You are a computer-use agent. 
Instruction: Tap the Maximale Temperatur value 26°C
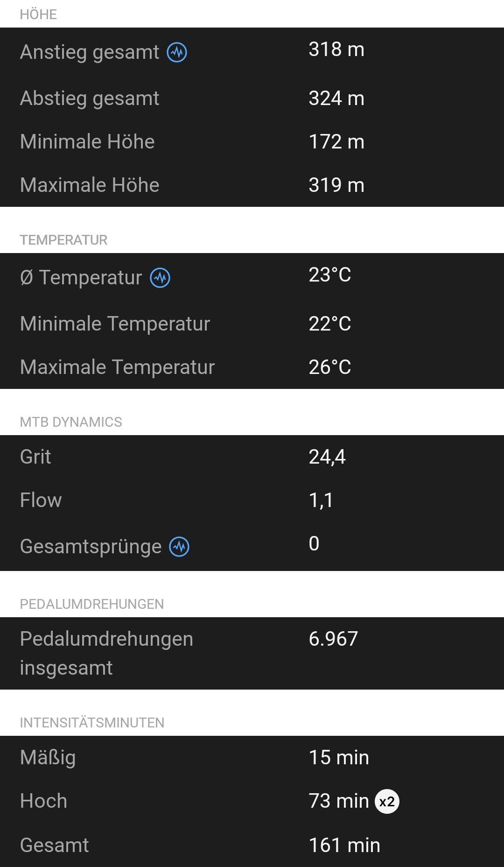point(330,367)
